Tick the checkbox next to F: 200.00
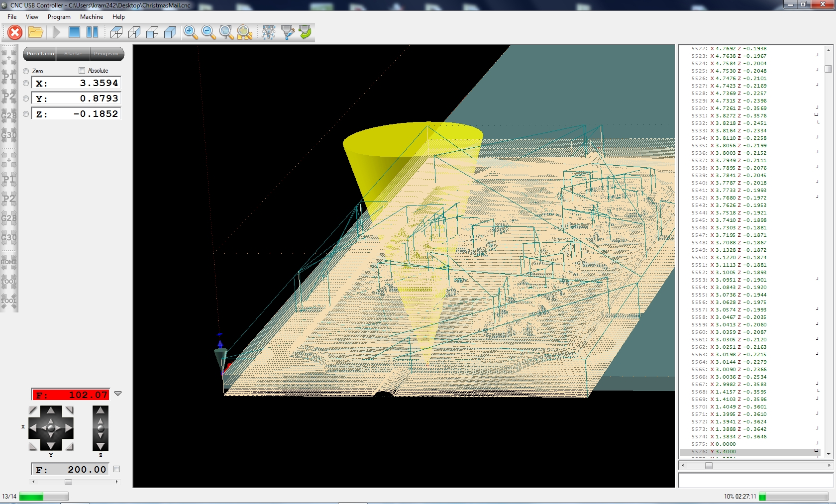Viewport: 836px width, 504px height. [117, 469]
